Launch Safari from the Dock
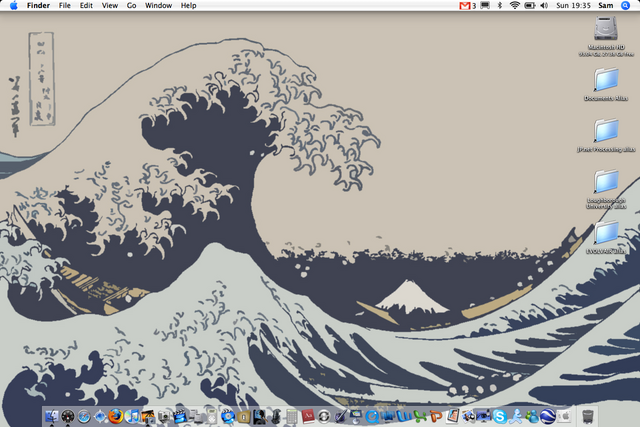The width and height of the screenshot is (640, 427). (x=84, y=416)
